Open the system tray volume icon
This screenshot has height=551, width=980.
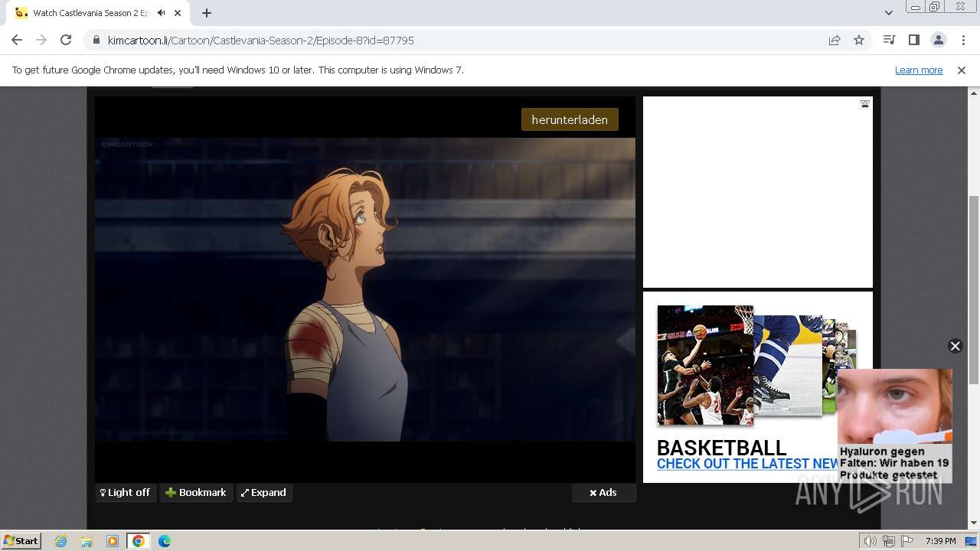pos(870,541)
